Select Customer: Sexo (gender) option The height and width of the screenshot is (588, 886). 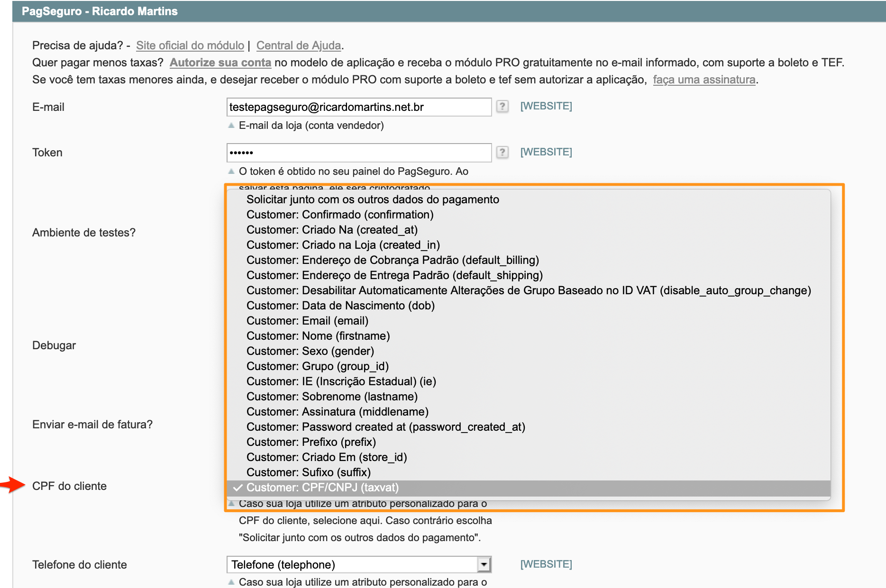(529, 351)
